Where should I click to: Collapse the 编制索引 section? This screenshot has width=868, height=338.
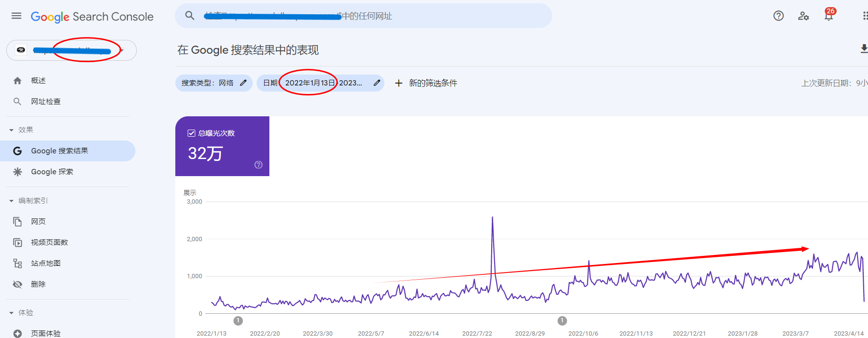click(11, 201)
